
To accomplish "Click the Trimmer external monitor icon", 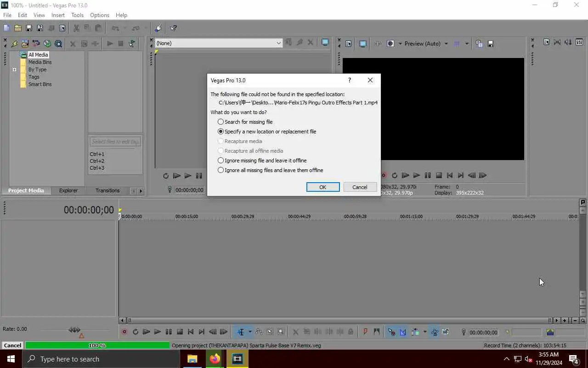I will 325,43.
